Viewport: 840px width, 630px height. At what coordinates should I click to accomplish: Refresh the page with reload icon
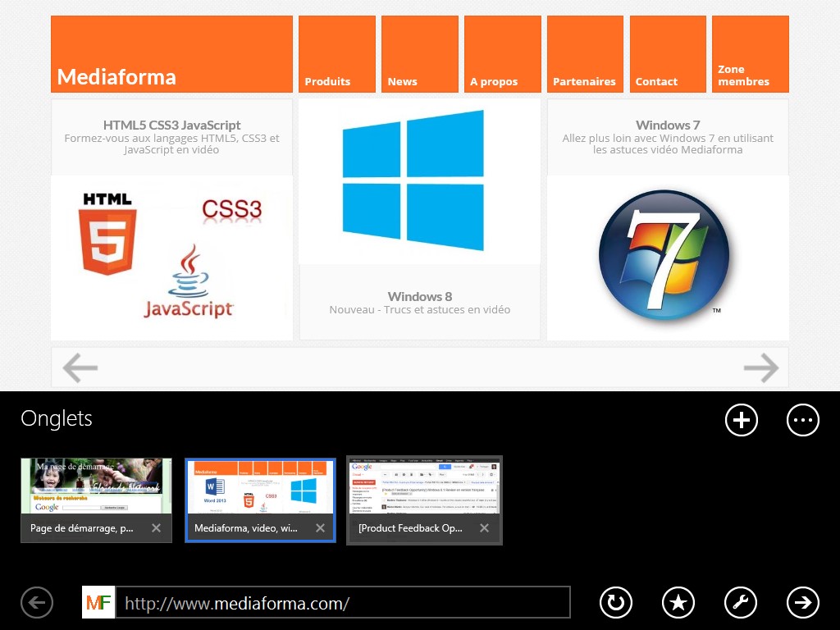click(x=615, y=603)
